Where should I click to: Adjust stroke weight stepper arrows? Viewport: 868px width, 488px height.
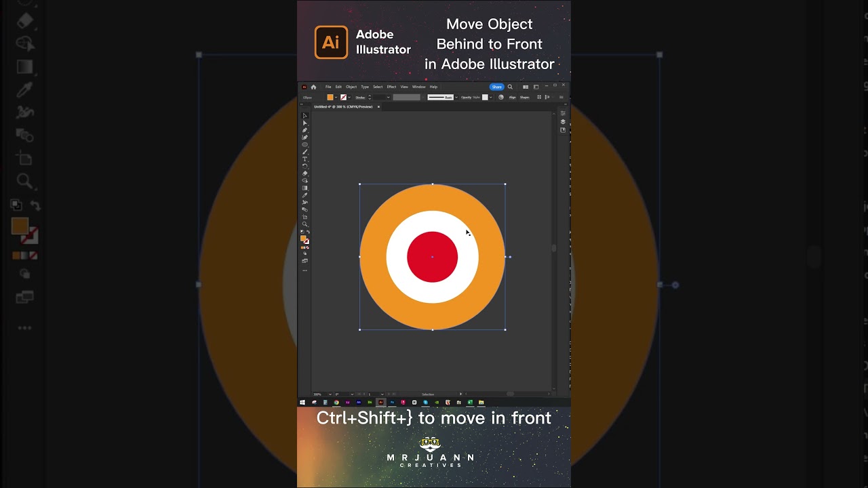coord(370,98)
